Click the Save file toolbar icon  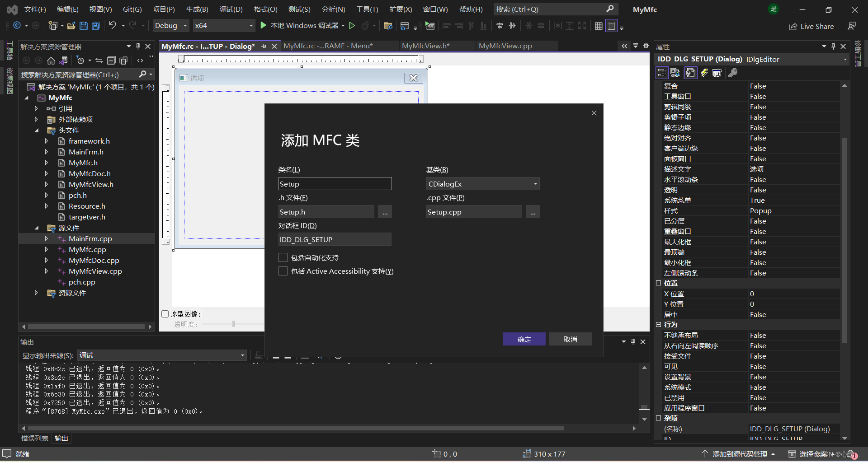coord(84,26)
